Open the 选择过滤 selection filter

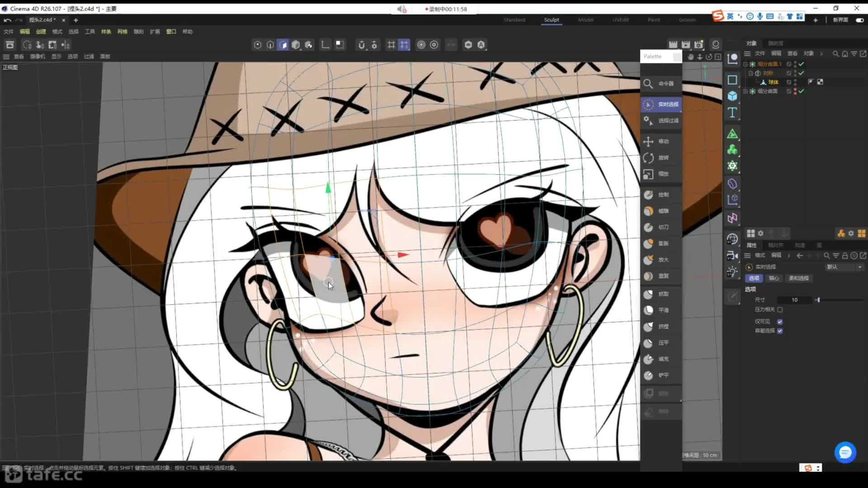point(660,121)
